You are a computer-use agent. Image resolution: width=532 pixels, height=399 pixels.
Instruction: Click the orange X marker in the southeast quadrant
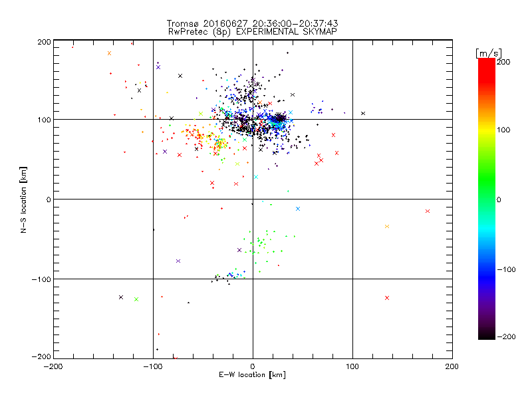[x=387, y=226]
